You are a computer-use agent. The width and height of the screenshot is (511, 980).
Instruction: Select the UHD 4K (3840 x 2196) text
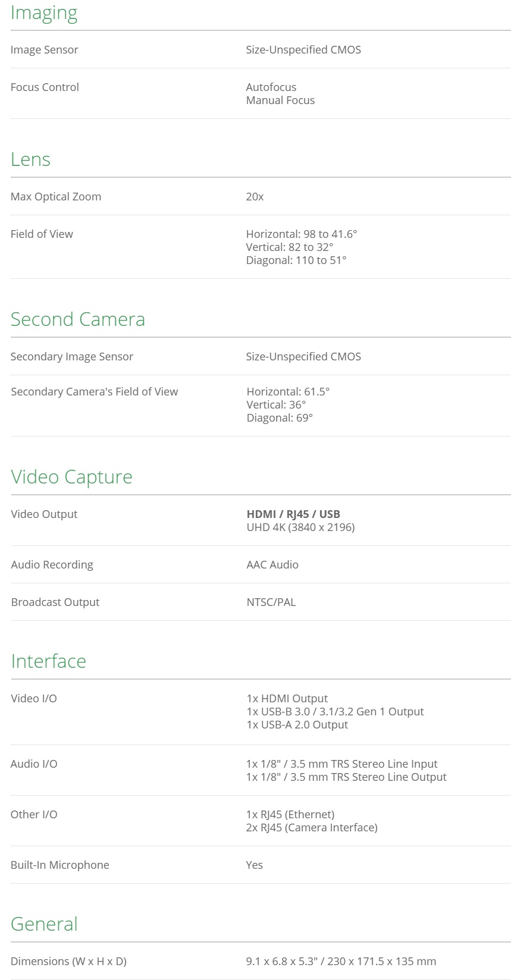(300, 527)
